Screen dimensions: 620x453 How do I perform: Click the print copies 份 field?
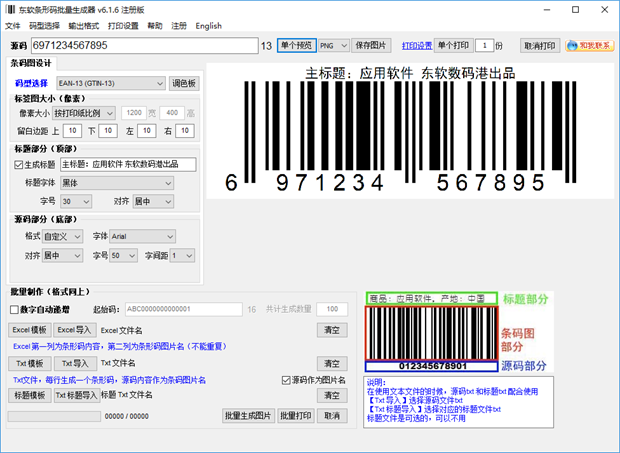485,46
